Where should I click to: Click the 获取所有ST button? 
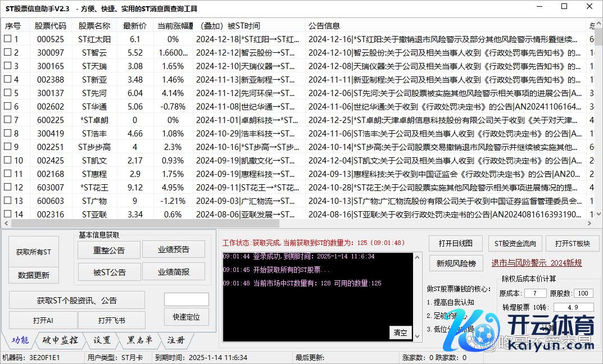34,252
